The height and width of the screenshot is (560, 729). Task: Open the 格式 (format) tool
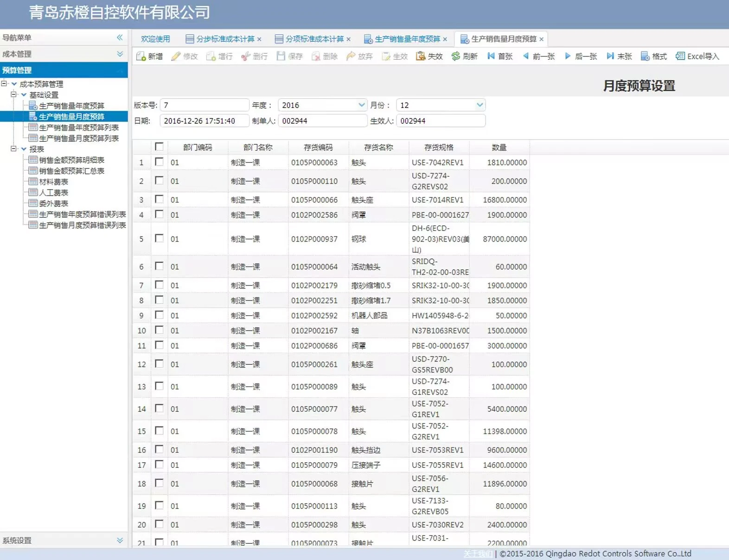645,56
